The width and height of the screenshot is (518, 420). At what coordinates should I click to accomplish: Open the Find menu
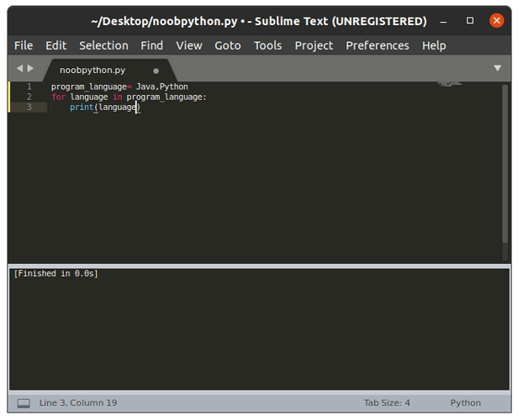point(152,45)
